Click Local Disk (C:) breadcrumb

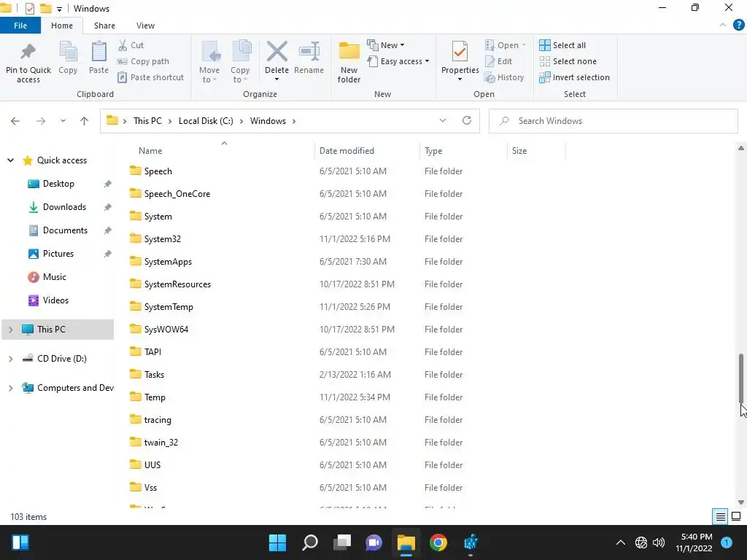(x=206, y=121)
